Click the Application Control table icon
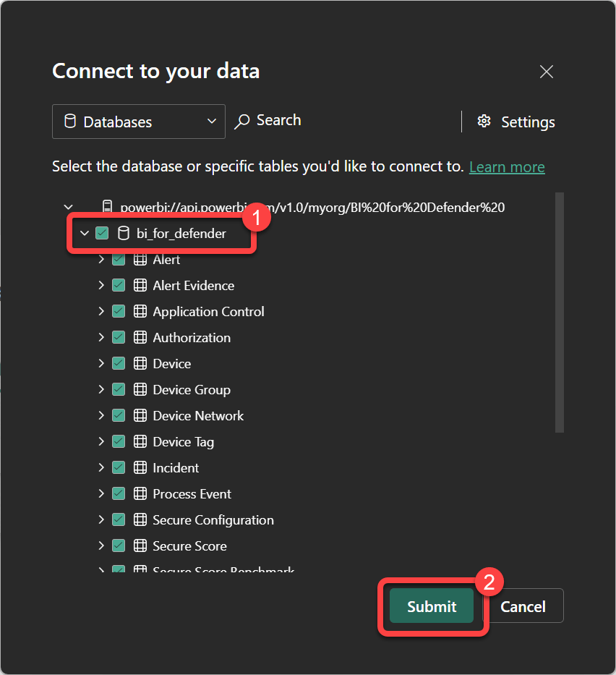Viewport: 616px width, 675px height. [140, 311]
